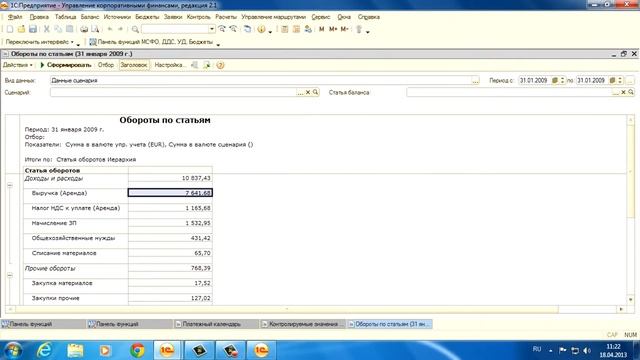
Task: Click the Open file folder icon
Action: coord(21,29)
